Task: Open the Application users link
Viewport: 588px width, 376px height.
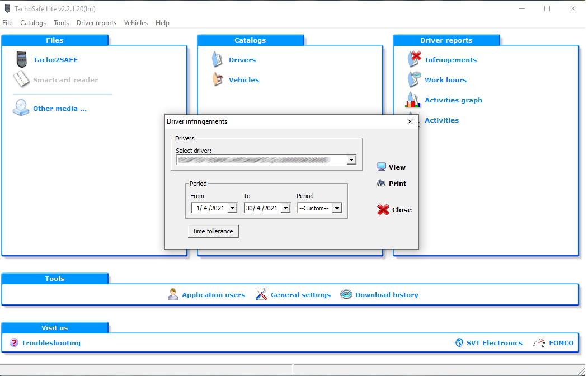Action: click(213, 295)
